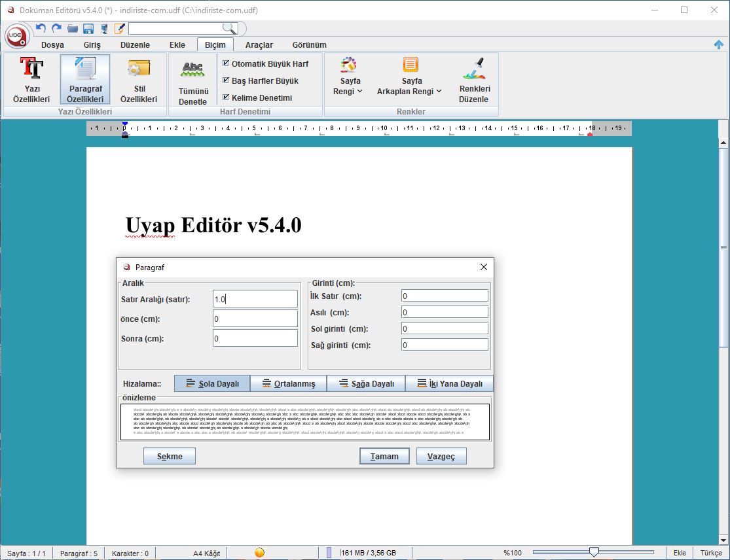Focus the Satır Aralığı input field
This screenshot has width=730, height=560.
(x=255, y=299)
